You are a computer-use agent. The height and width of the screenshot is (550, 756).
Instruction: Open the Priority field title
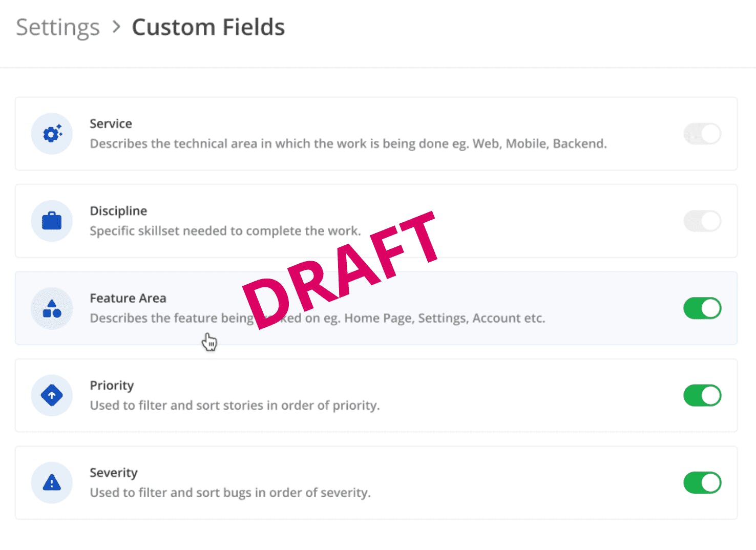coord(112,386)
